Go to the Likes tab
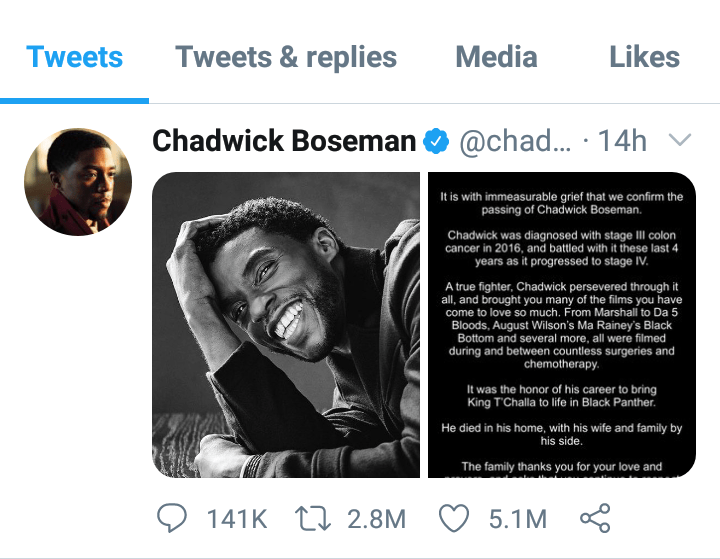Viewport: 720px width, 559px height. coord(644,57)
